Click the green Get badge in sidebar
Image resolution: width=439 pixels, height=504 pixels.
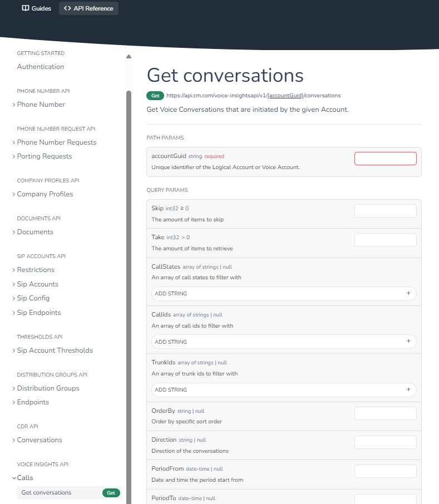click(111, 493)
